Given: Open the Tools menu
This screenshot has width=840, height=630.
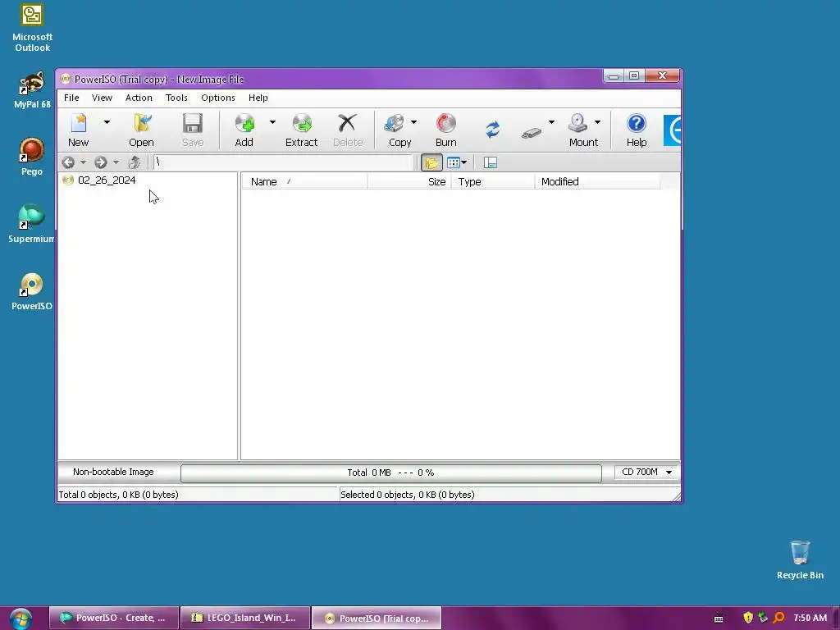Looking at the screenshot, I should 176,98.
